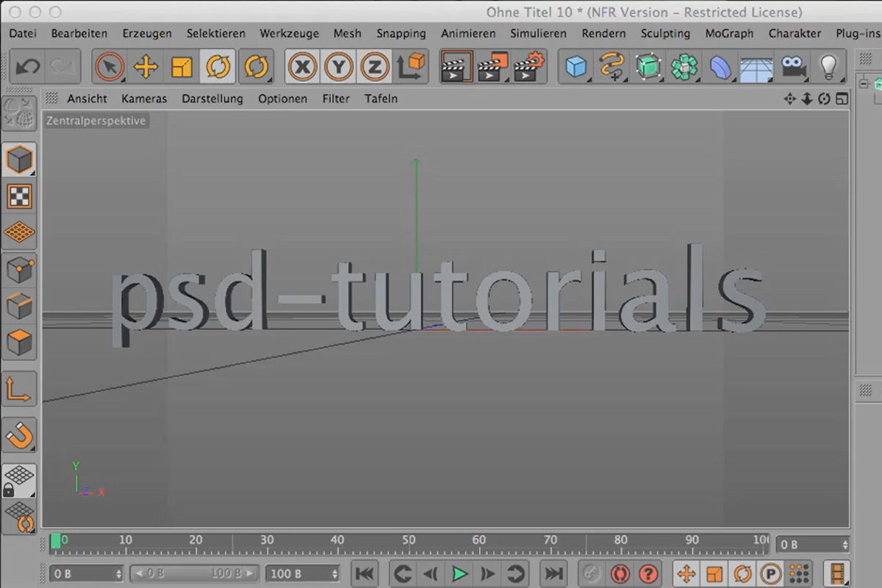Add the floor environment object icon

click(x=755, y=67)
